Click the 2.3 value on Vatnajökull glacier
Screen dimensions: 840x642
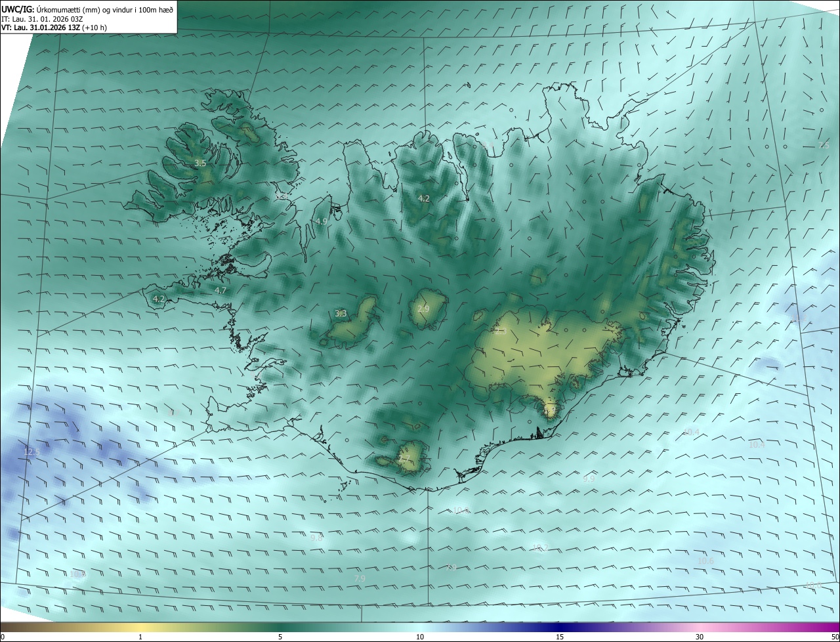click(x=500, y=332)
